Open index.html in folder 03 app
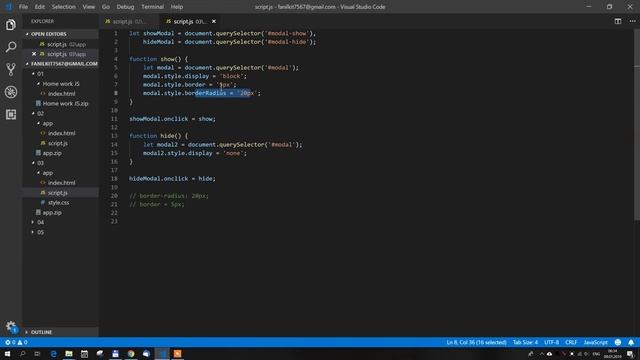Image resolution: width=640 pixels, height=360 pixels. click(x=60, y=183)
